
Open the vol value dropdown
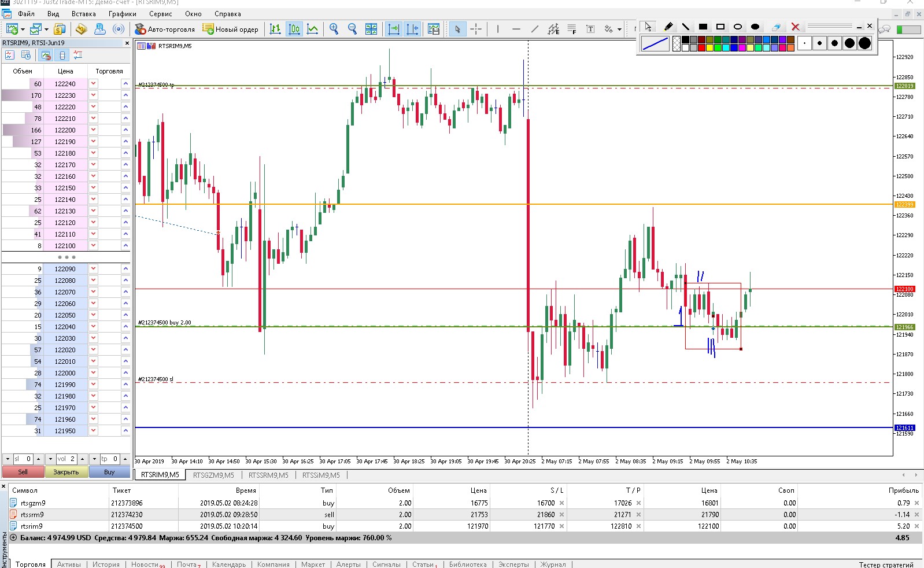(50, 459)
